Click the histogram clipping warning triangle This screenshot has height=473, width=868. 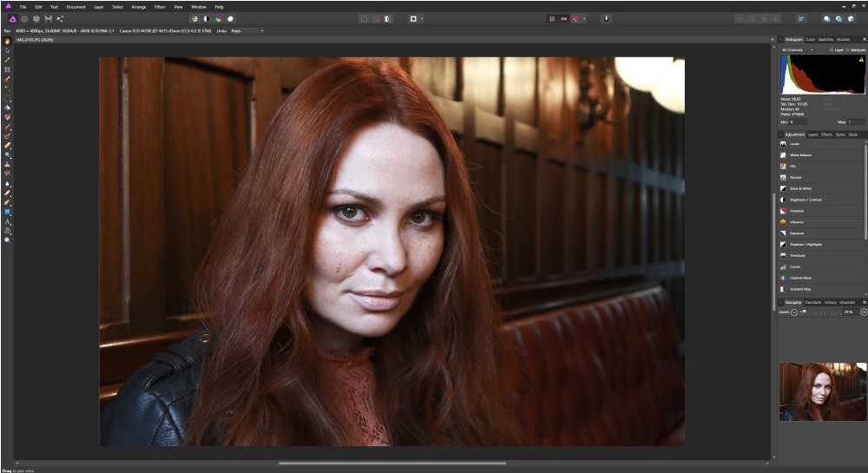(x=861, y=60)
